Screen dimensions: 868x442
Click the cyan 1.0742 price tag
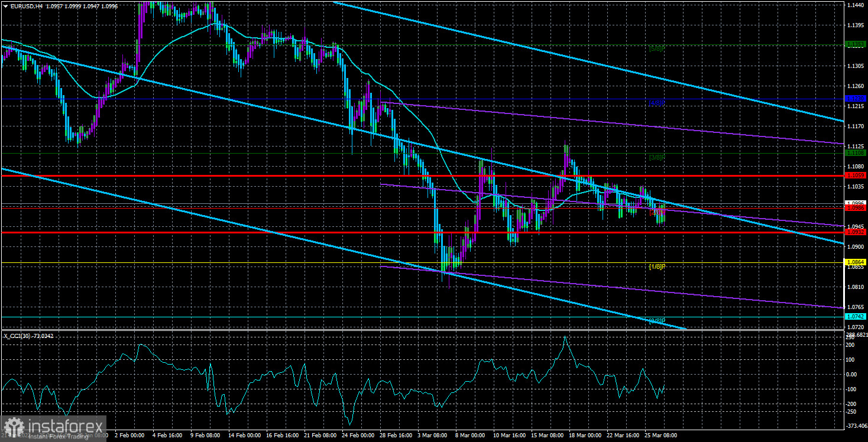(x=854, y=317)
